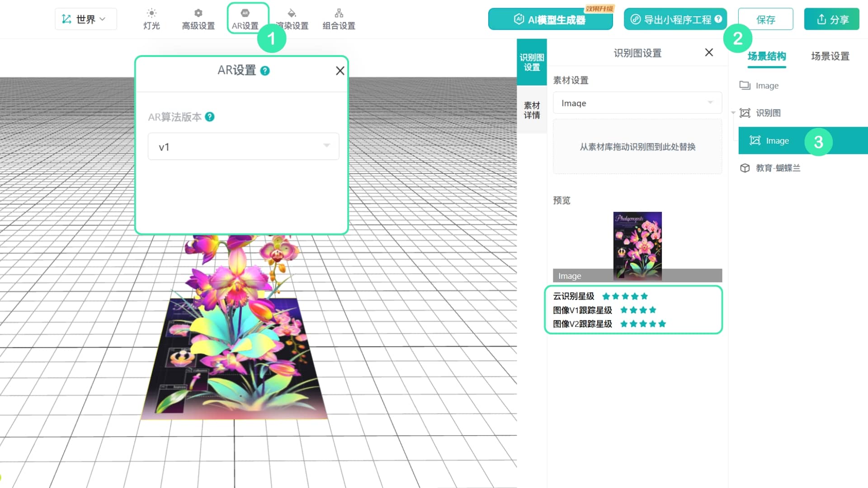Open 渲染设置 render settings
This screenshot has height=488, width=868.
tap(292, 19)
